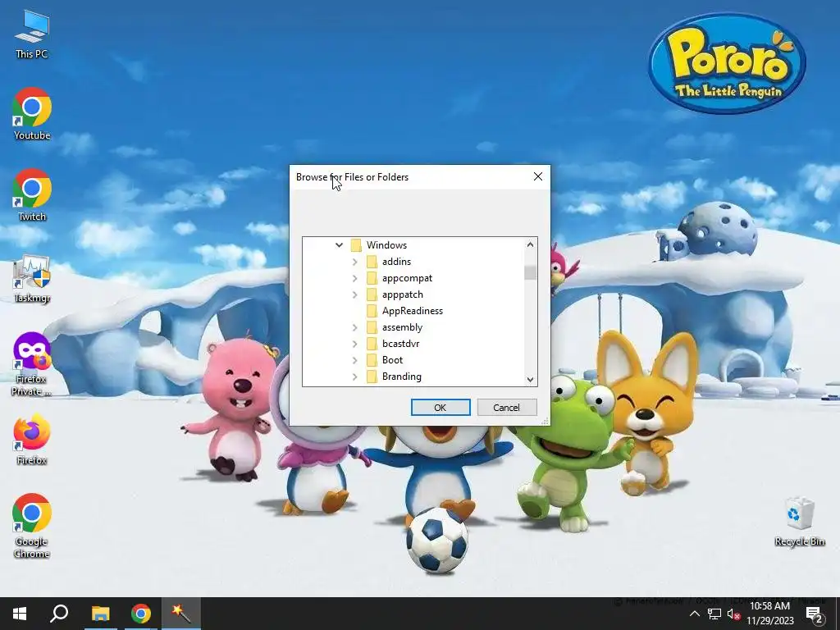The height and width of the screenshot is (630, 840).
Task: Open Firefox Private browsing shortcut
Action: pos(32,364)
